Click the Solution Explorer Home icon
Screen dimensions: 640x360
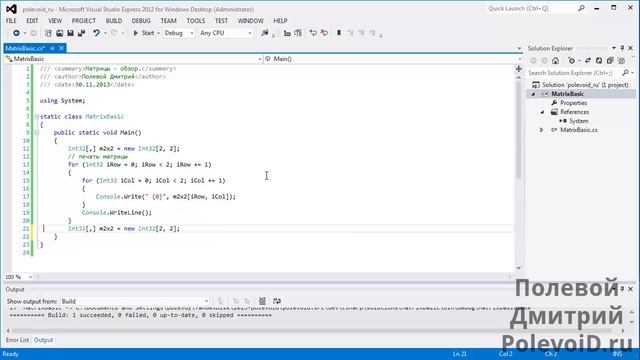pos(556,61)
